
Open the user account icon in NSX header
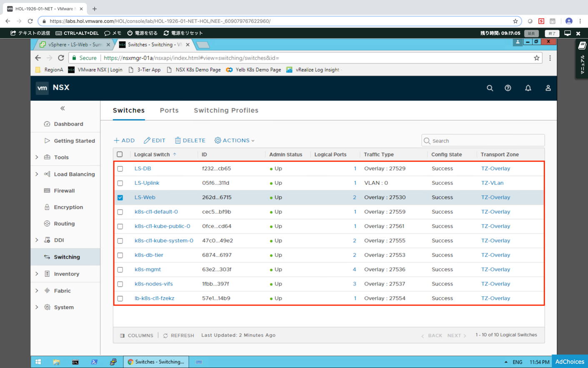[548, 88]
